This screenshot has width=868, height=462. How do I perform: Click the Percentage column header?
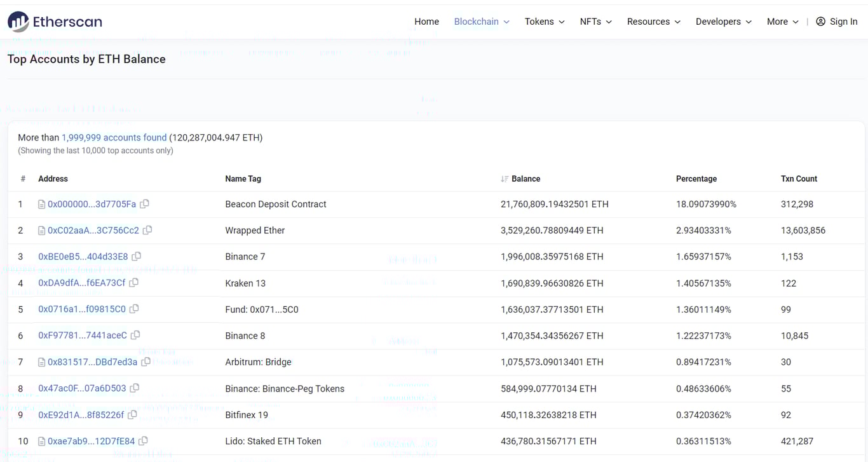696,179
